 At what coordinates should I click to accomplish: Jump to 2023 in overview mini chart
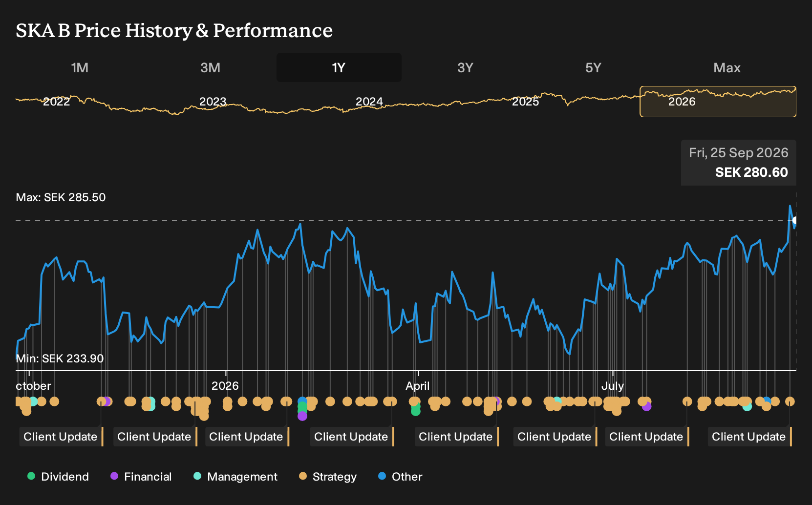click(213, 102)
